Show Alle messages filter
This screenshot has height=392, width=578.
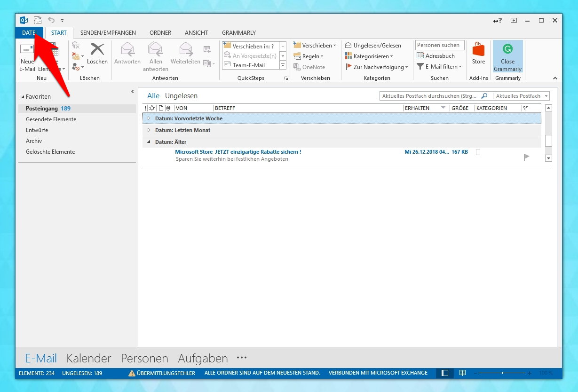point(153,96)
